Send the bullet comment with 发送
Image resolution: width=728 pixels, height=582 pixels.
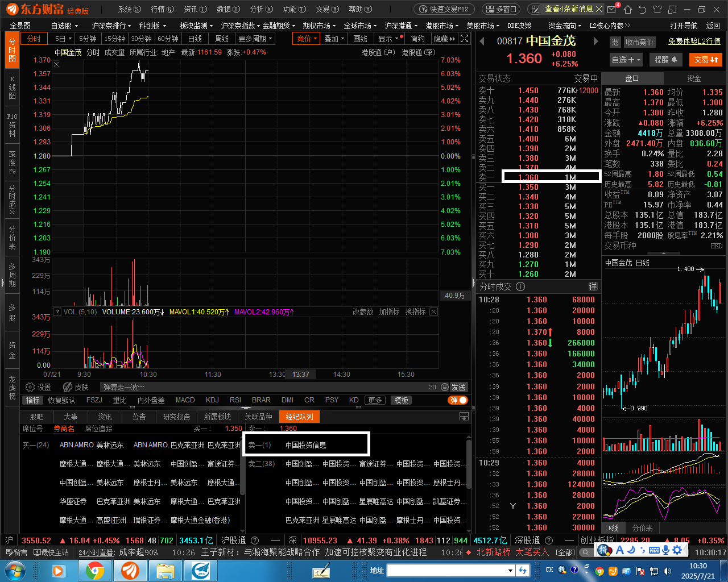(459, 387)
